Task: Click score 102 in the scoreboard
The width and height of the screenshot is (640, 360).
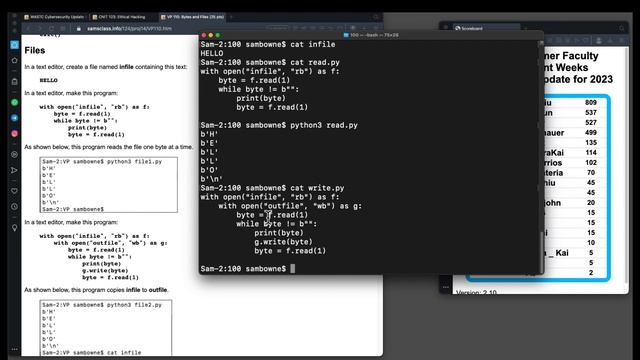Action: pyautogui.click(x=591, y=162)
